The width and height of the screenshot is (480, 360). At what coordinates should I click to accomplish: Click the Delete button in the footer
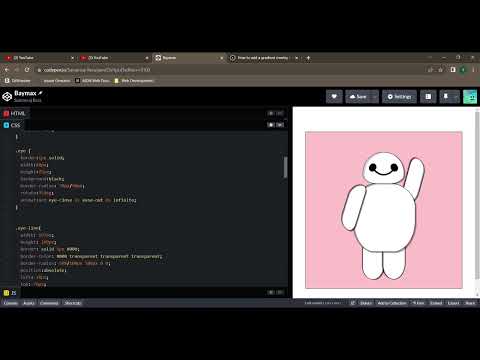tap(366, 303)
